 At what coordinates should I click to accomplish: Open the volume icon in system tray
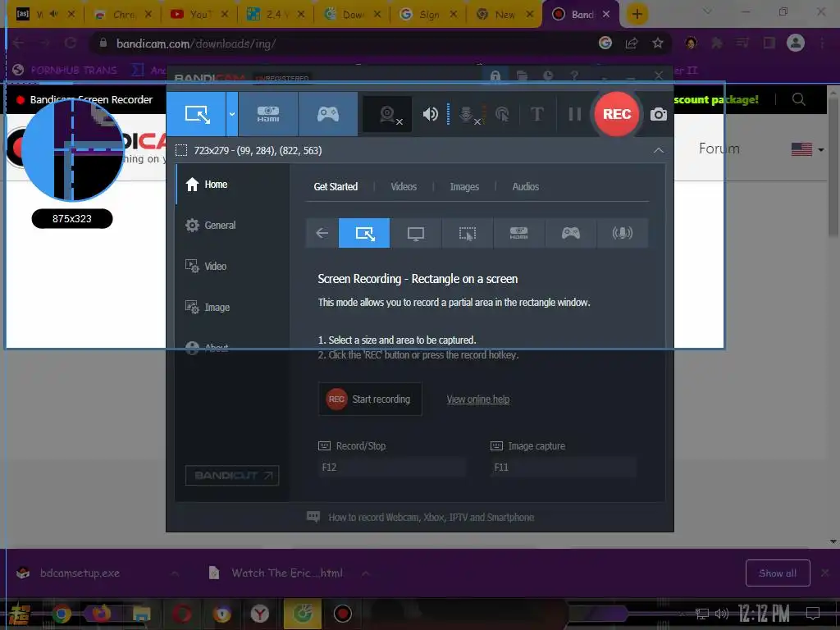coord(722,614)
